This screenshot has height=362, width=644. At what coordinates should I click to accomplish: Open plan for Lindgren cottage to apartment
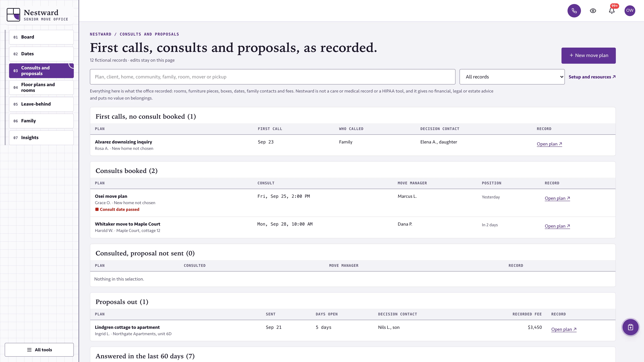564,329
